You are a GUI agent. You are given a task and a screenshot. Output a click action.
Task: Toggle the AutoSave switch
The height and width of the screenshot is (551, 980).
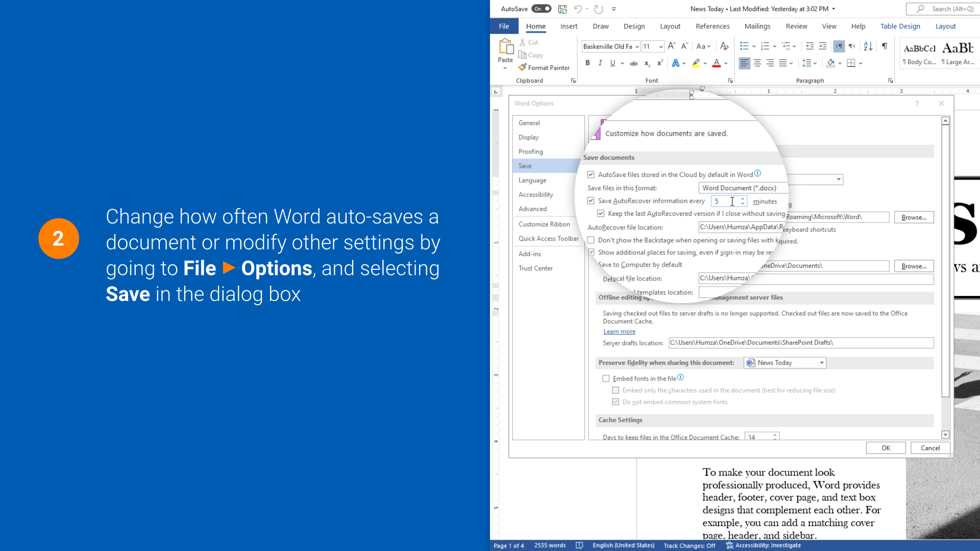point(541,9)
